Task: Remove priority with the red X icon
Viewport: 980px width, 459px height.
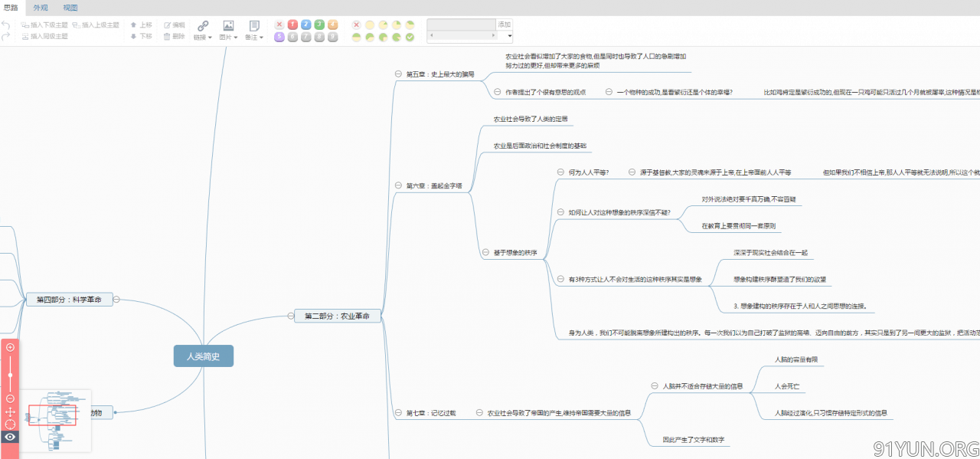Action: (x=279, y=25)
